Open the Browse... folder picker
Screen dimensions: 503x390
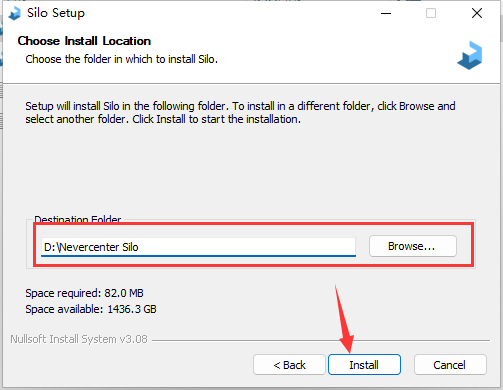pos(413,246)
